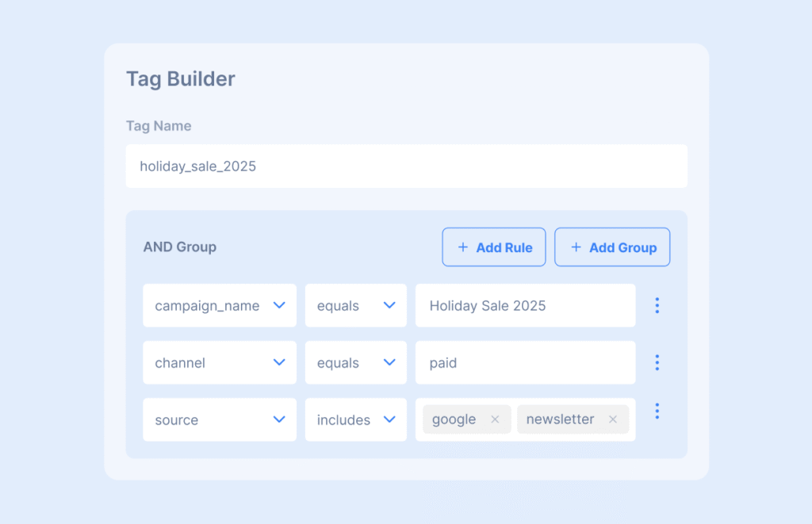This screenshot has height=524, width=812.
Task: Click the Add Rule button
Action: 494,247
